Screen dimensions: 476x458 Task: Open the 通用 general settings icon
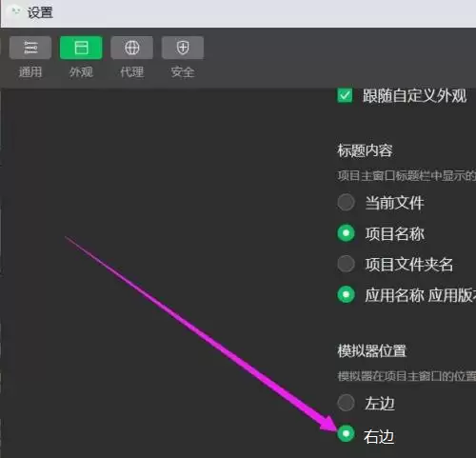pyautogui.click(x=30, y=48)
